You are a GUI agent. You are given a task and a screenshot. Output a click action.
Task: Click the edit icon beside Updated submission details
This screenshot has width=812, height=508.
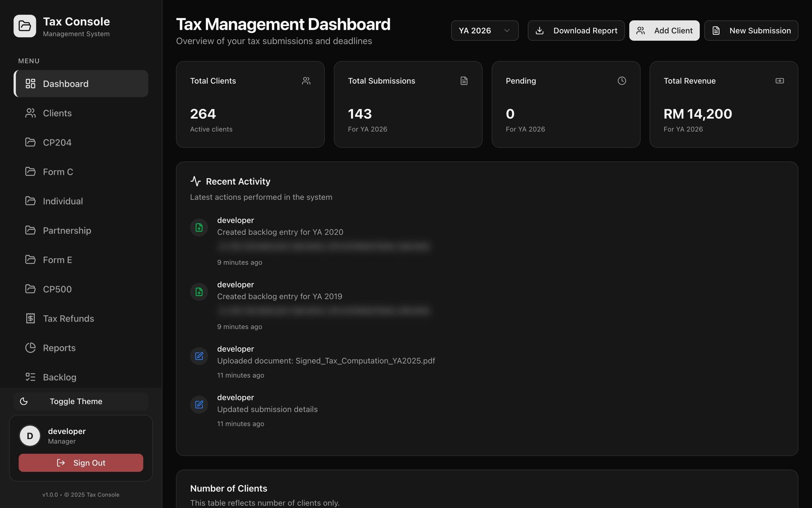click(199, 404)
